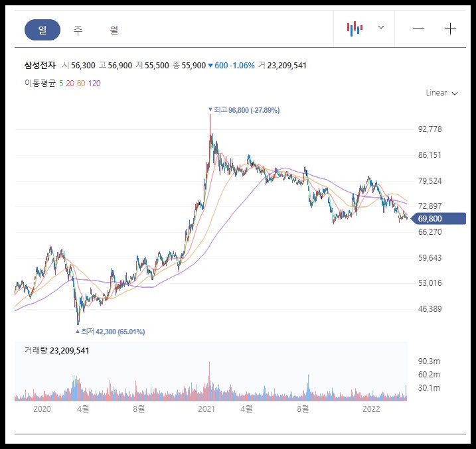Click the 최고 96,800 high marker
Viewport: 476px width, 449px height.
[244, 110]
